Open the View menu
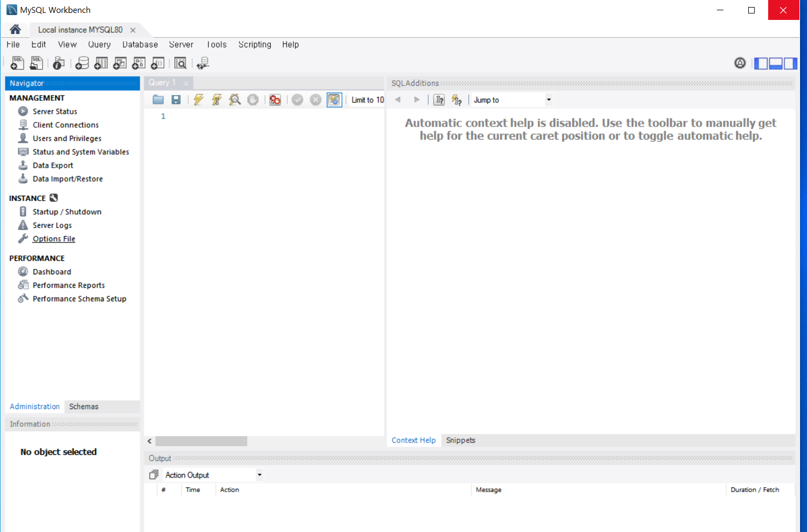The image size is (807, 532). click(67, 45)
